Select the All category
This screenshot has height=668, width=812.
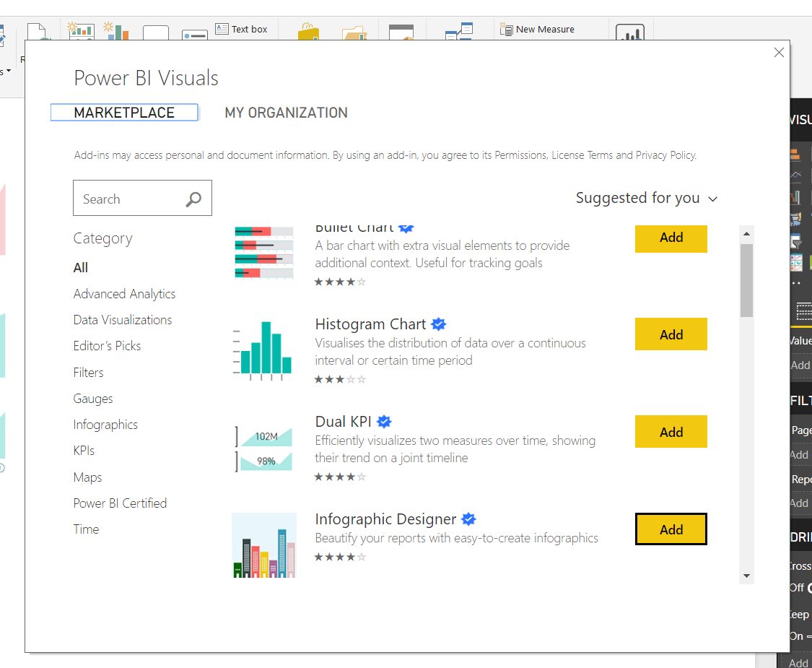click(81, 268)
